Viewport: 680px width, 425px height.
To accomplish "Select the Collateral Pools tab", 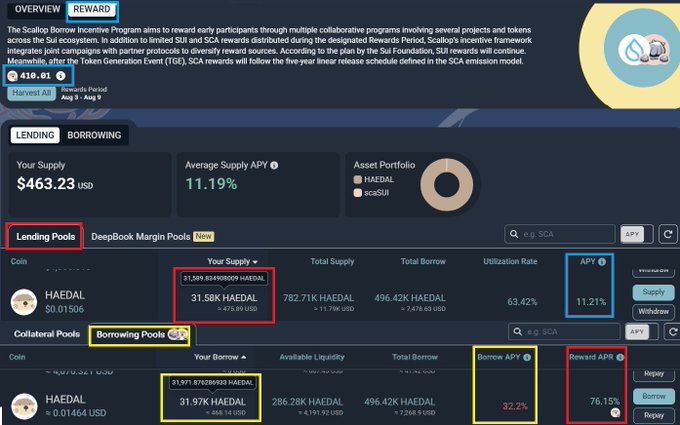I will (47, 334).
